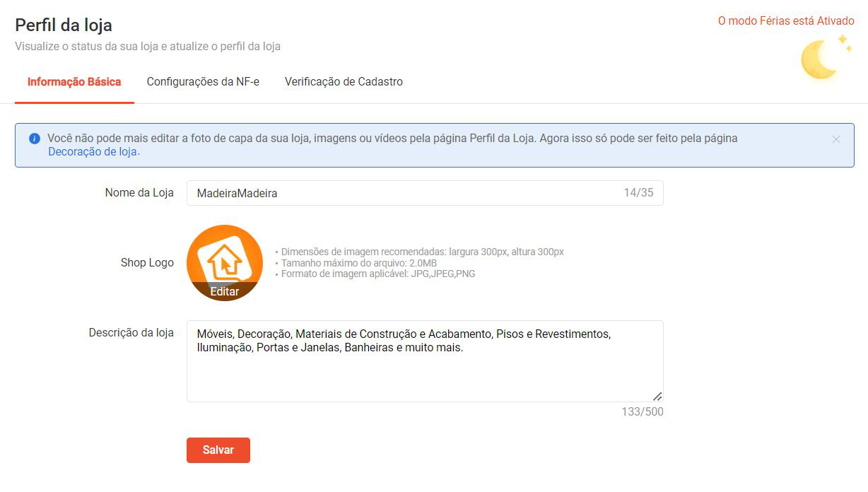This screenshot has width=868, height=492.
Task: Click the 14/35 character counter
Action: click(638, 192)
